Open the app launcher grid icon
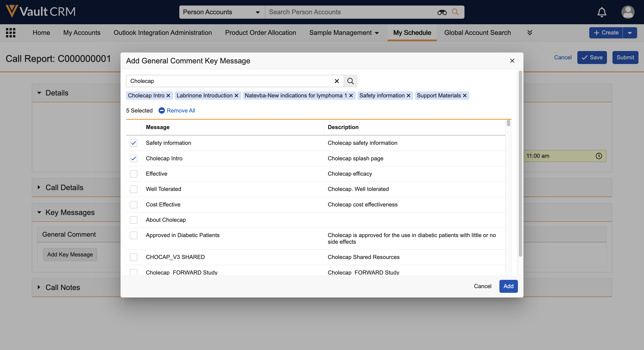This screenshot has height=350, width=644. 10,33
